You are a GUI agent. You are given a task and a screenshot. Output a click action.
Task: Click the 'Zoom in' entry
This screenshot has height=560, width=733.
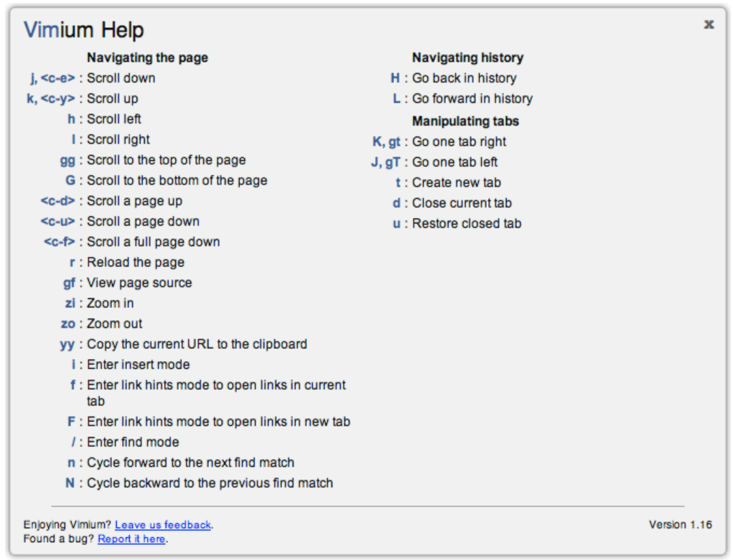(x=111, y=304)
